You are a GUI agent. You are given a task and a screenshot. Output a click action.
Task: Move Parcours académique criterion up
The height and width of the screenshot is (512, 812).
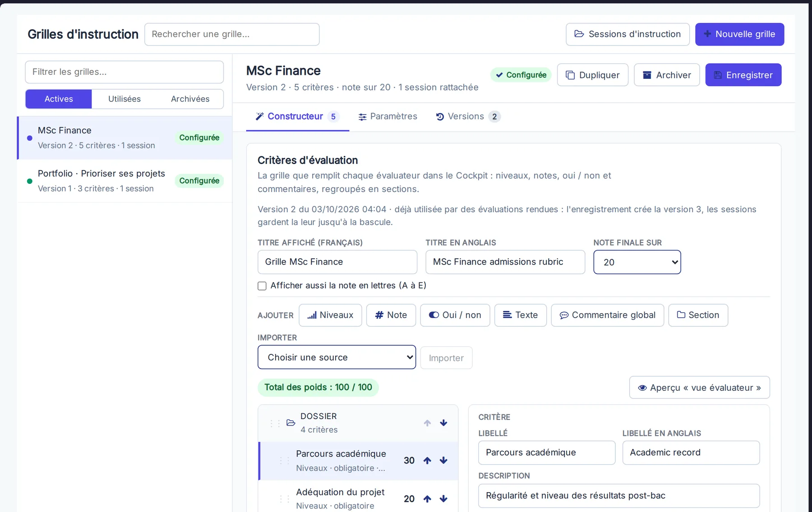pos(427,460)
